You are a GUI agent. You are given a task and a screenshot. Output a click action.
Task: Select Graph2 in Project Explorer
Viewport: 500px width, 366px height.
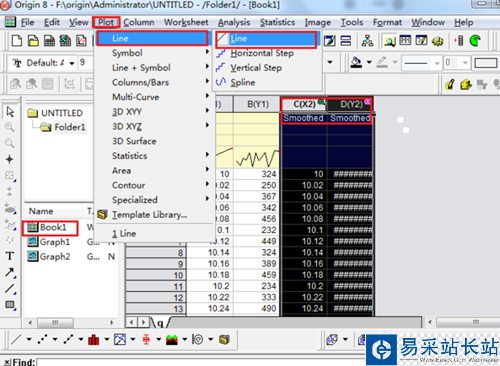(x=49, y=256)
